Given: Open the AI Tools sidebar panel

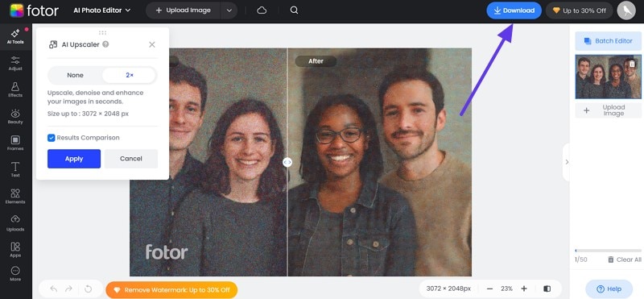Looking at the screenshot, I should point(15,36).
